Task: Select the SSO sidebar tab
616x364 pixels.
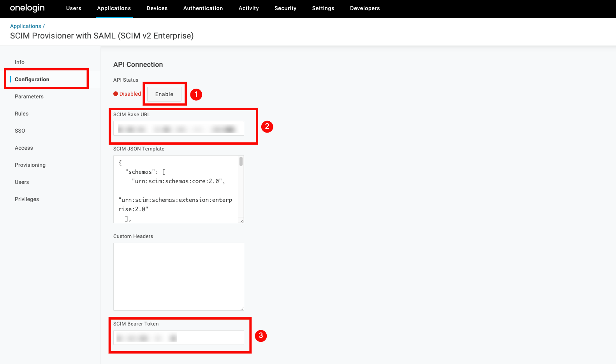Action: tap(20, 131)
